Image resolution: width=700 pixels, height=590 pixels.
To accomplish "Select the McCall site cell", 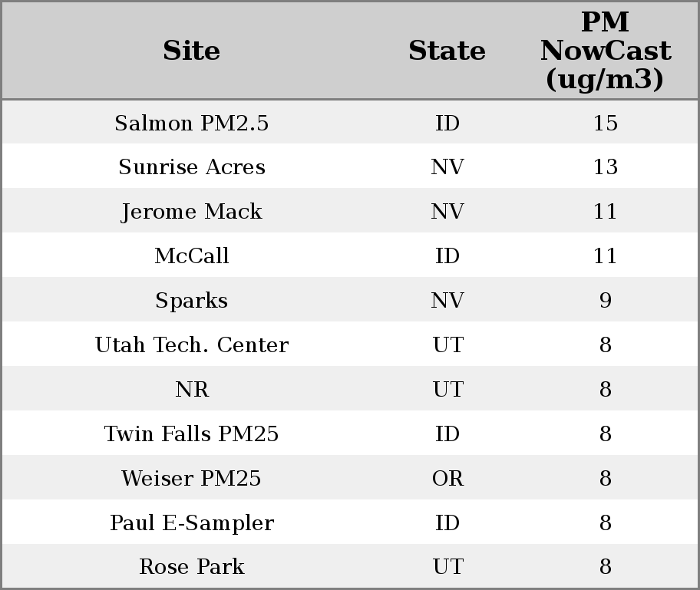I will pos(192,256).
